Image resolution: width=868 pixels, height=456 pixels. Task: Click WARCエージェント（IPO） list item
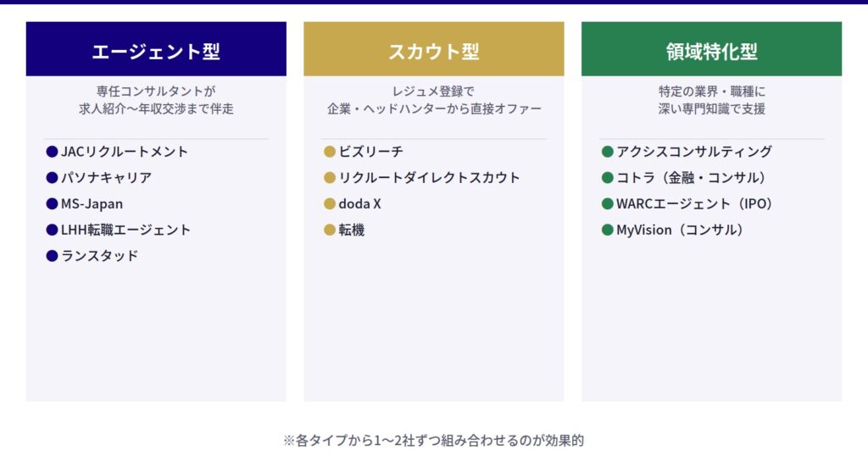[694, 204]
